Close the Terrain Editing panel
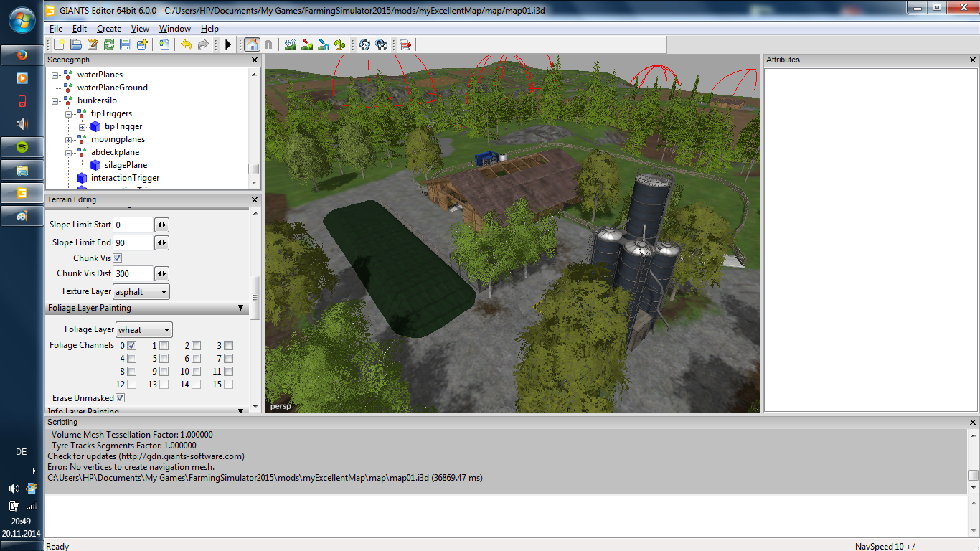Image resolution: width=980 pixels, height=551 pixels. (x=255, y=199)
